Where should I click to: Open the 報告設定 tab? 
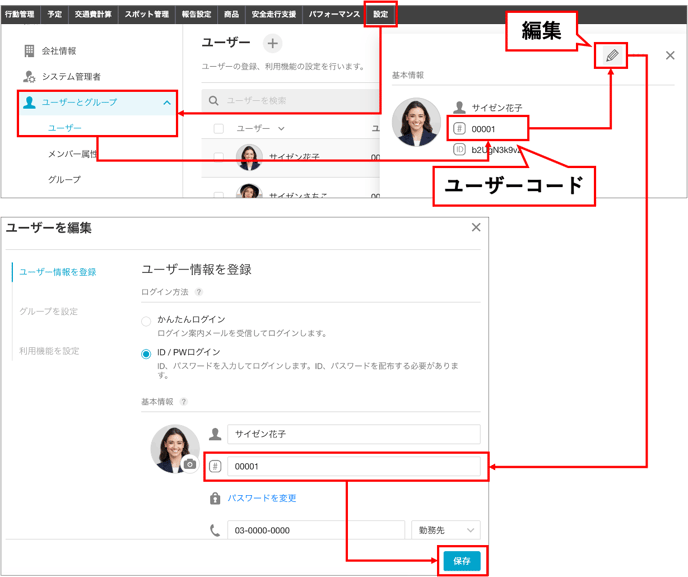[197, 14]
